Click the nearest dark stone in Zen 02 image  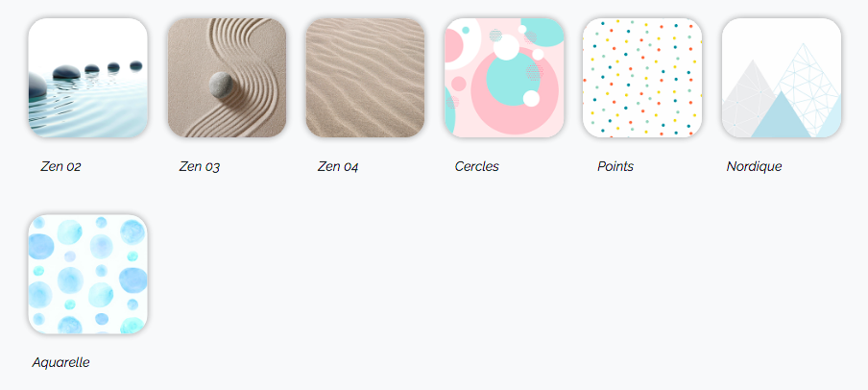tap(37, 87)
